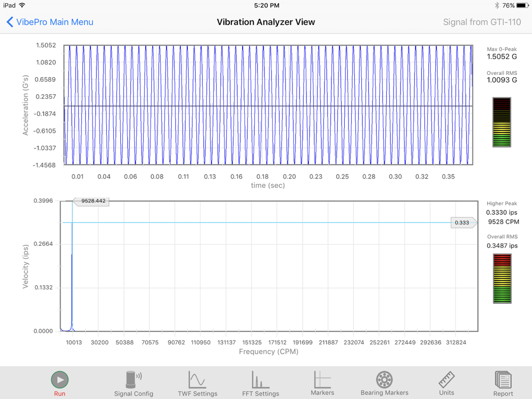Tap the 10013 frequency axis tick
Image resolution: width=532 pixels, height=399 pixels.
(73, 342)
